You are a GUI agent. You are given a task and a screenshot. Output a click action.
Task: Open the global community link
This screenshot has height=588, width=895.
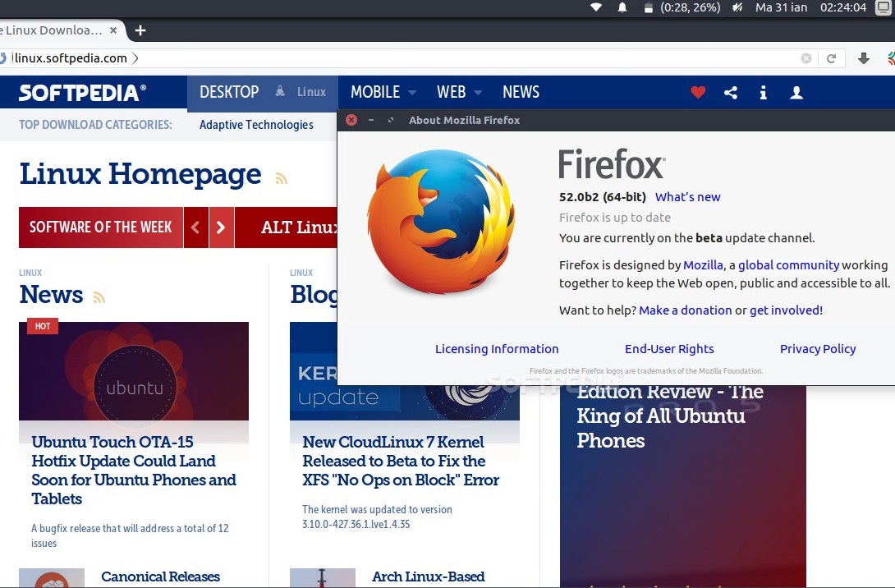tap(789, 265)
